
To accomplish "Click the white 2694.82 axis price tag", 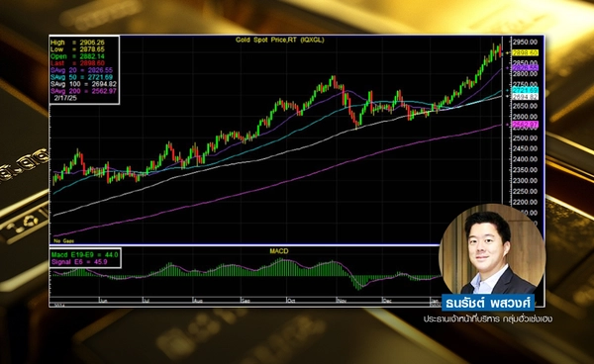I will tap(525, 97).
